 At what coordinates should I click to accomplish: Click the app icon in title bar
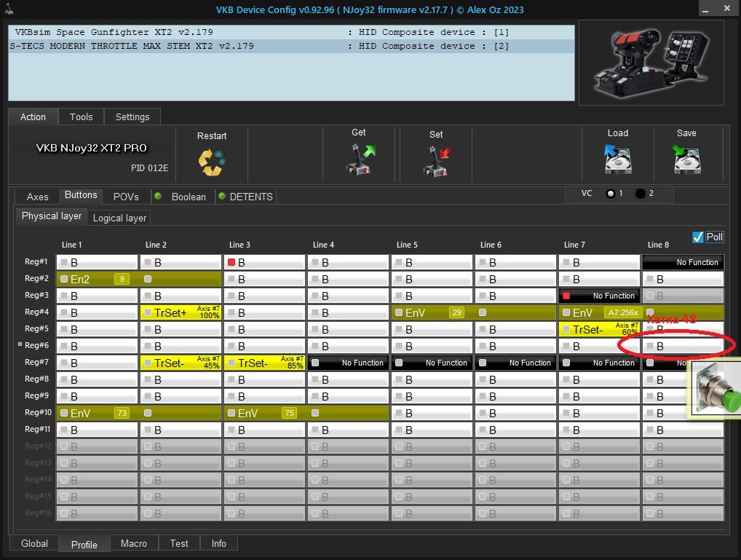coord(9,9)
